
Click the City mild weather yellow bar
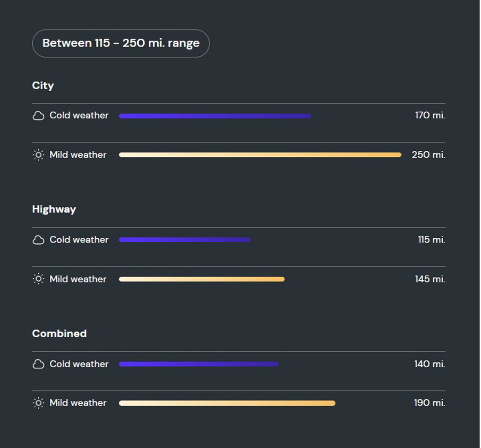(260, 155)
